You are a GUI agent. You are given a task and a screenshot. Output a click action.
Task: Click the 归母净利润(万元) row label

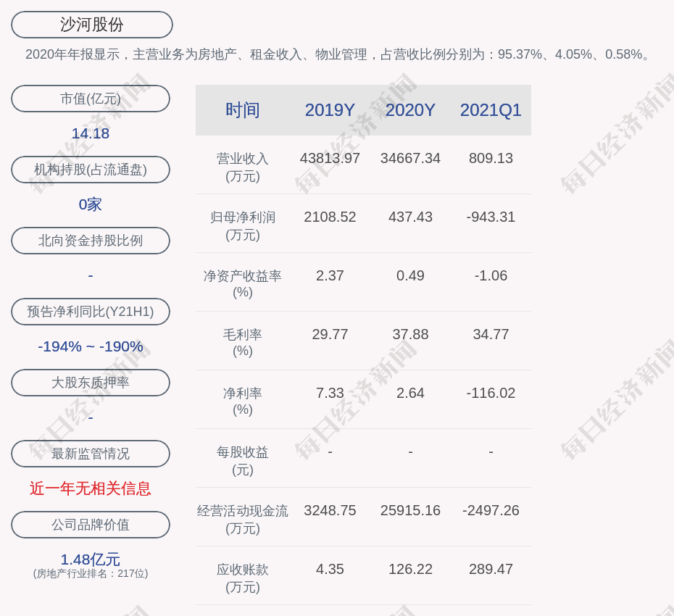[x=243, y=226]
